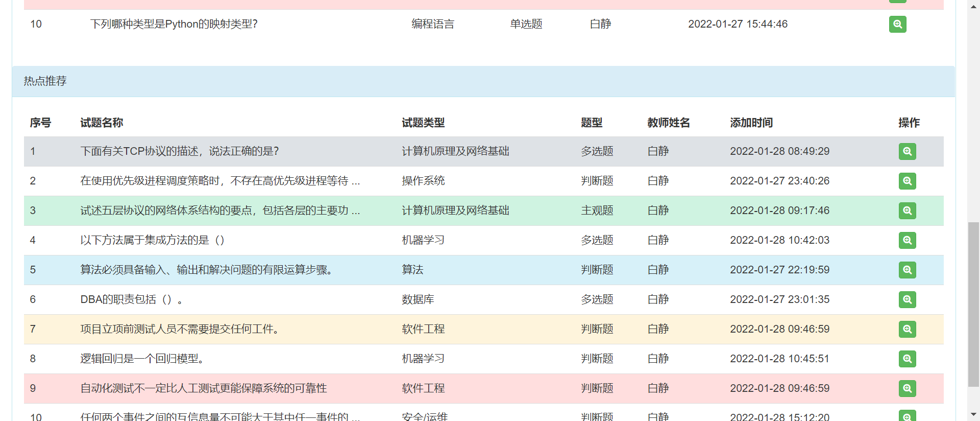Select 项目立项前测试人员 question title
The image size is (980, 421).
coord(180,329)
